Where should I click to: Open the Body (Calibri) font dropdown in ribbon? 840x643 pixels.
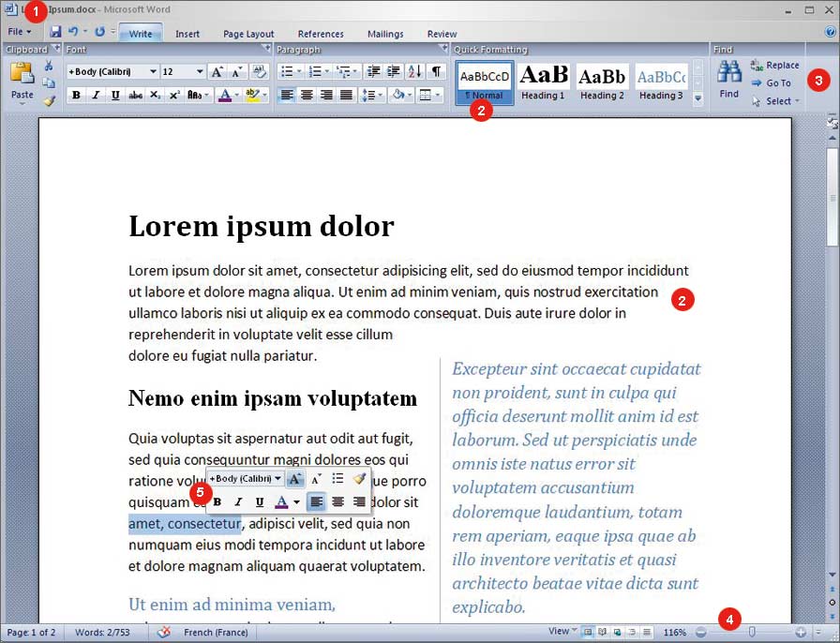pos(112,71)
